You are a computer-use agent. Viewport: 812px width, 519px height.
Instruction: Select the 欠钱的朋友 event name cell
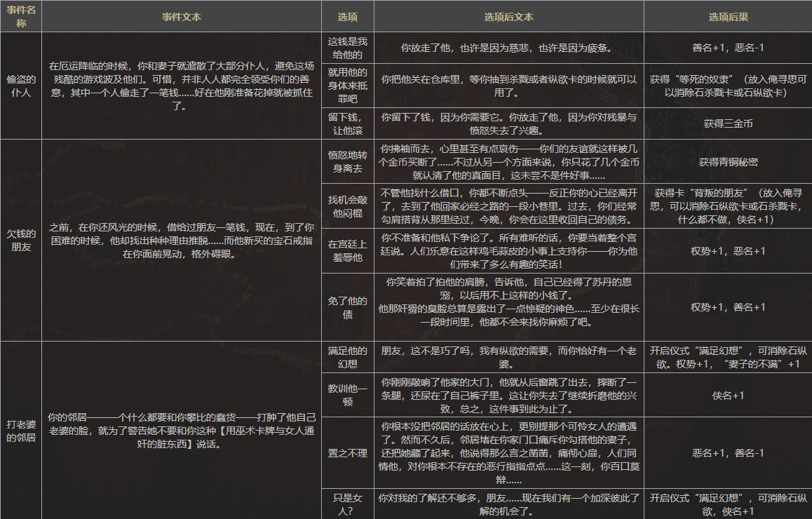[x=21, y=240]
